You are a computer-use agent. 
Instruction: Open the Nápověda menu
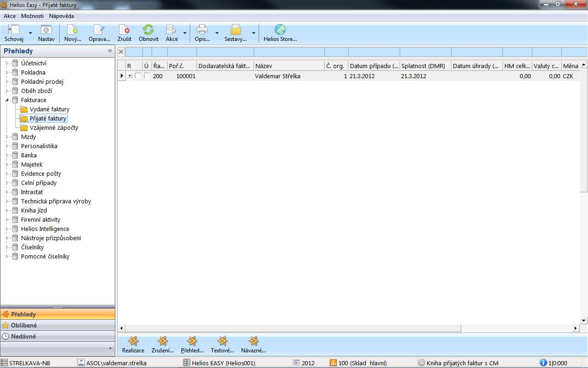(x=62, y=16)
